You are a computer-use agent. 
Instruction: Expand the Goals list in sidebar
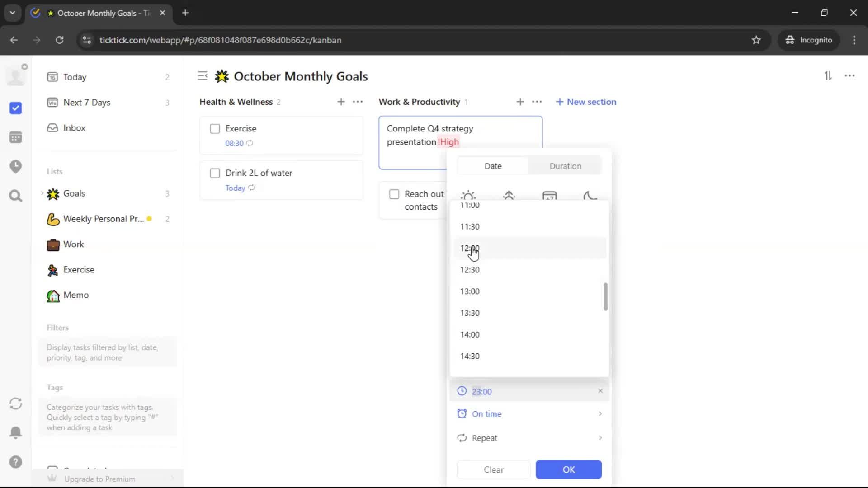click(x=42, y=193)
